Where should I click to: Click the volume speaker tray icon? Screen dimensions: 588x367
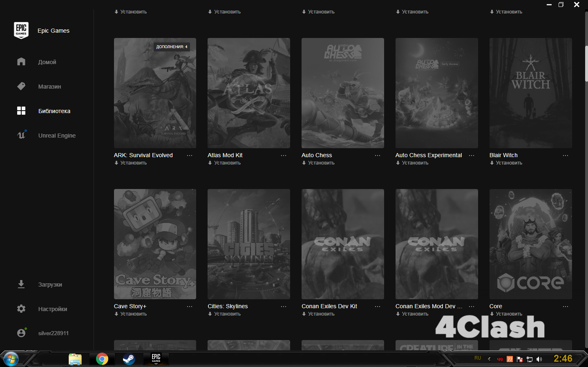[x=539, y=359]
